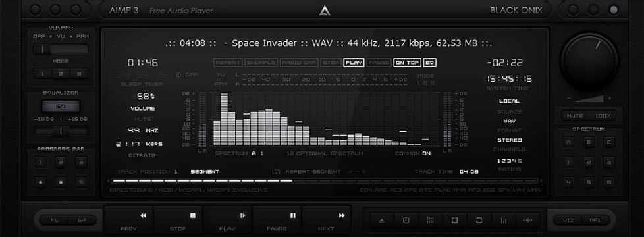Open the clock scheduler icon in bottom toolbar
This screenshot has width=644, height=237.
coord(406,221)
